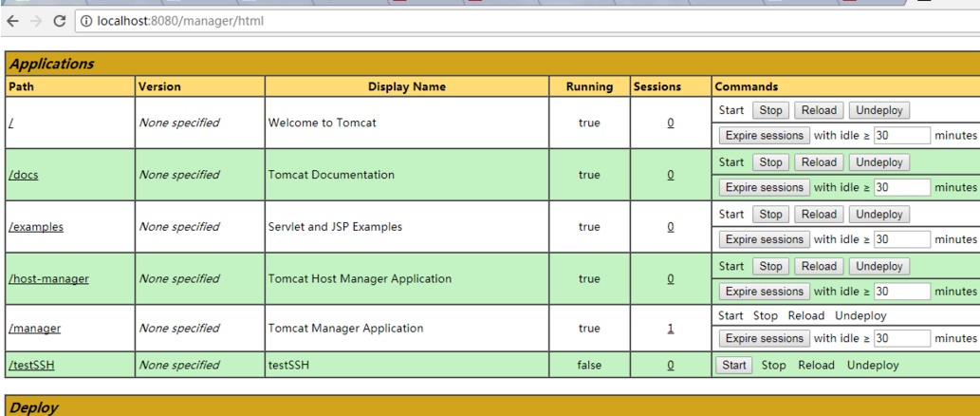Open the /testSSH path link

[x=31, y=365]
